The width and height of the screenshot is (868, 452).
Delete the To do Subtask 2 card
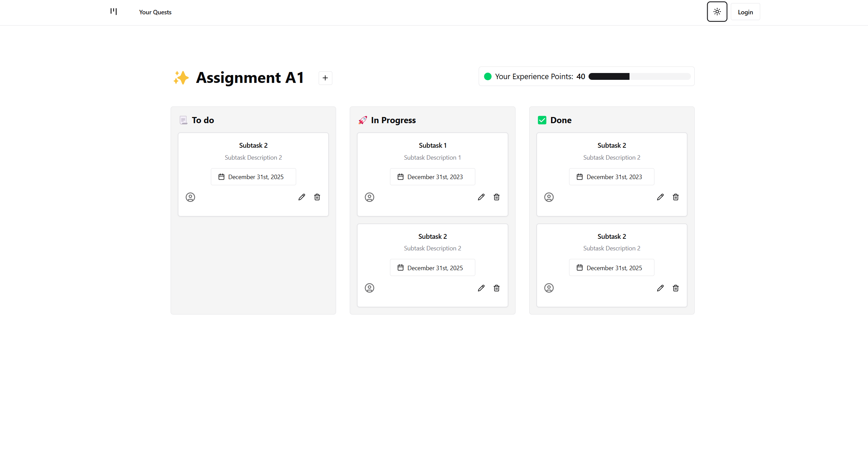317,197
